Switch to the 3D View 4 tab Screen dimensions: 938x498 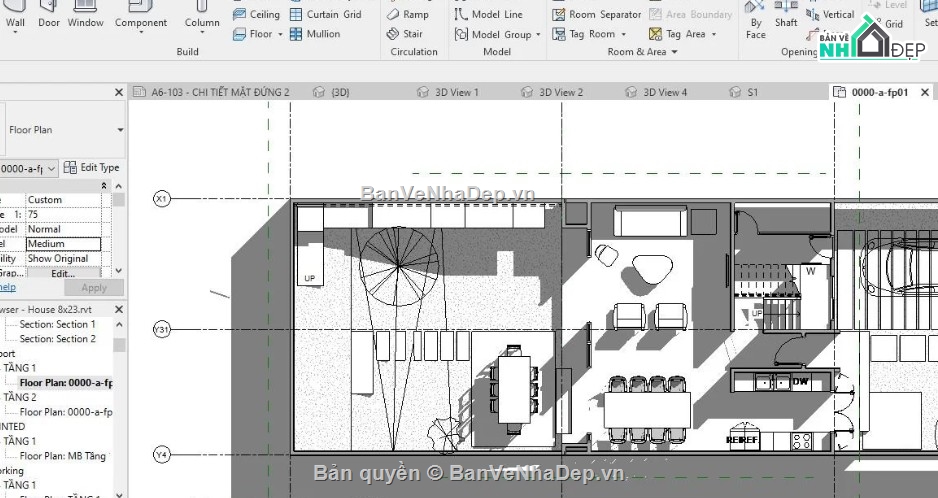(656, 92)
